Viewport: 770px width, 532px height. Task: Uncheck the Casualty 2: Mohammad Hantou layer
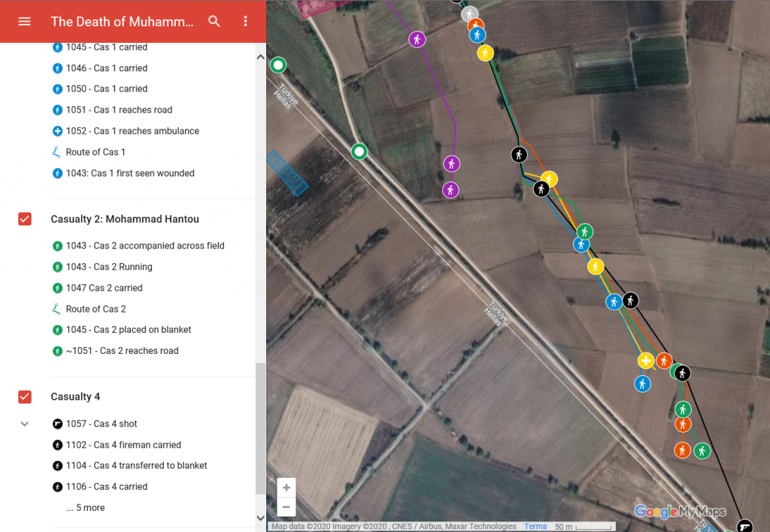25,219
